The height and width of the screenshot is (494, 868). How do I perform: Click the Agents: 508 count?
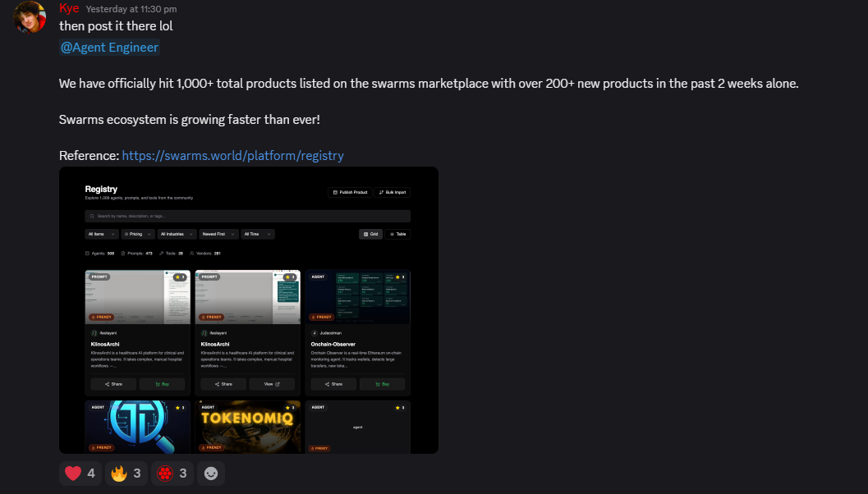pos(99,254)
